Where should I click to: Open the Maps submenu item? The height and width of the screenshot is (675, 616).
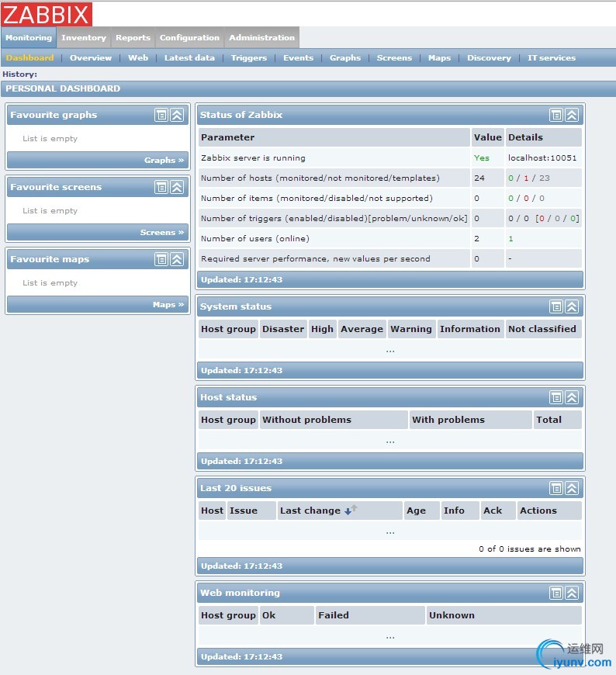point(440,57)
